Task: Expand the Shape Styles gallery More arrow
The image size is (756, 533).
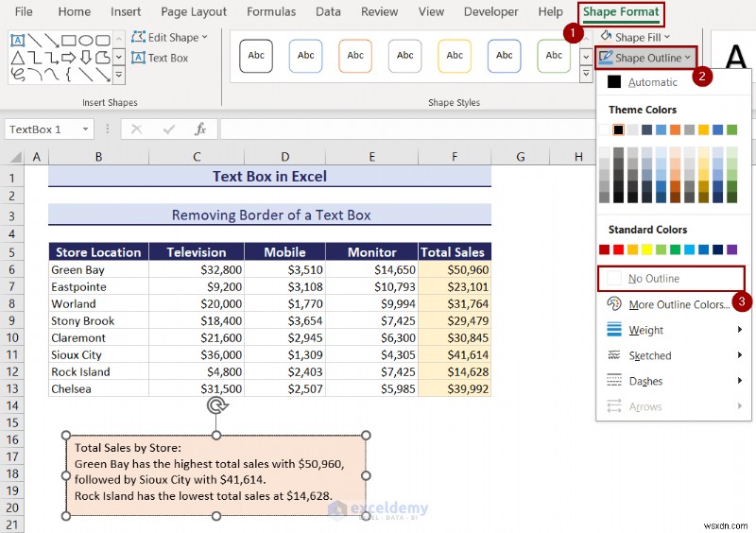Action: (586, 74)
